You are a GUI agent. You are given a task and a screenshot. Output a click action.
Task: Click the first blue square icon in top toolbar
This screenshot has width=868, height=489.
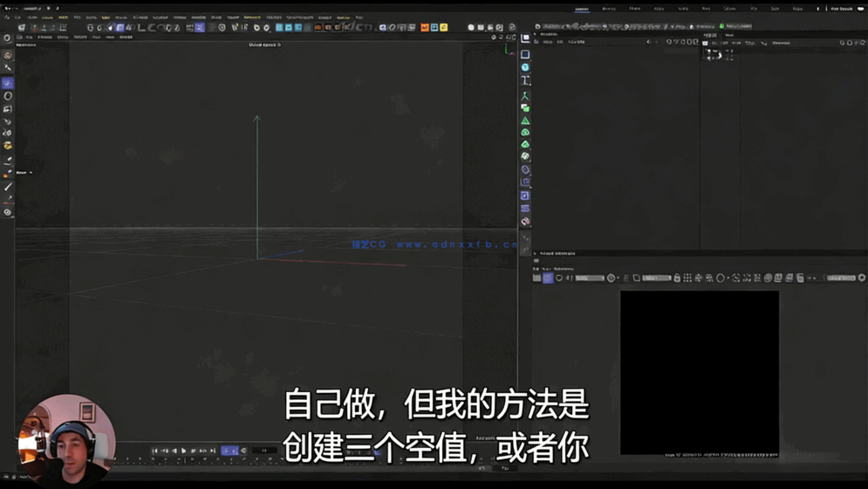(x=279, y=27)
